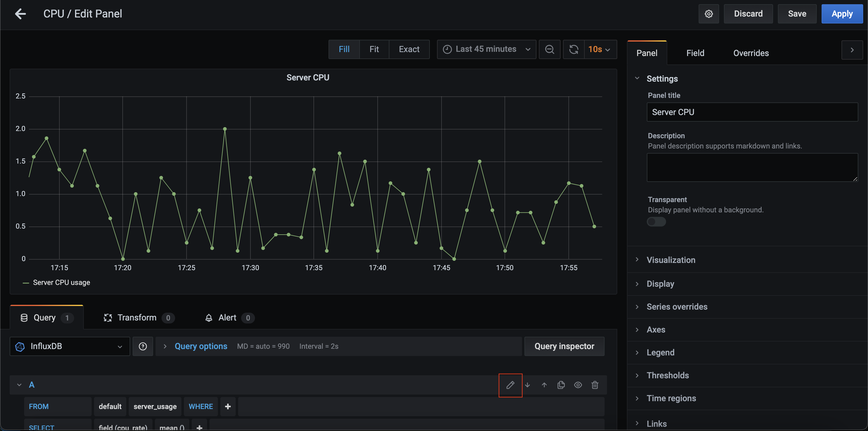Viewport: 868px width, 431px height.
Task: Open the data source help icon
Action: (143, 346)
